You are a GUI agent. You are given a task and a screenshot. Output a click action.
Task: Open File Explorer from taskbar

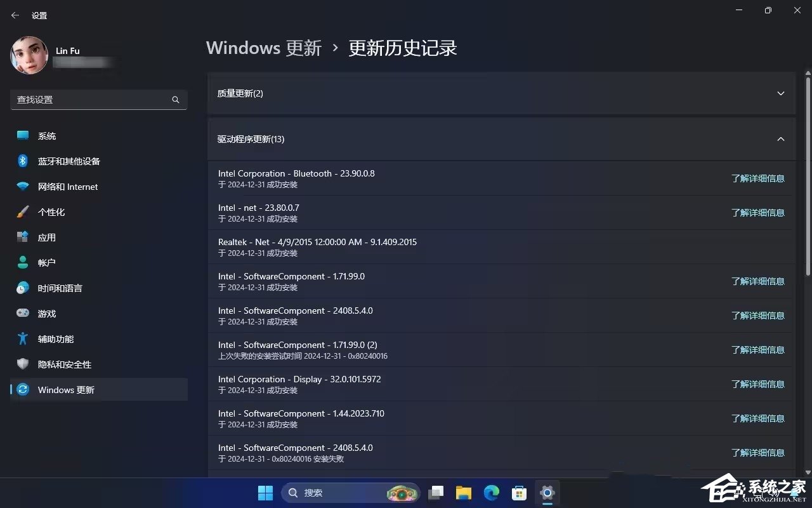(x=464, y=493)
